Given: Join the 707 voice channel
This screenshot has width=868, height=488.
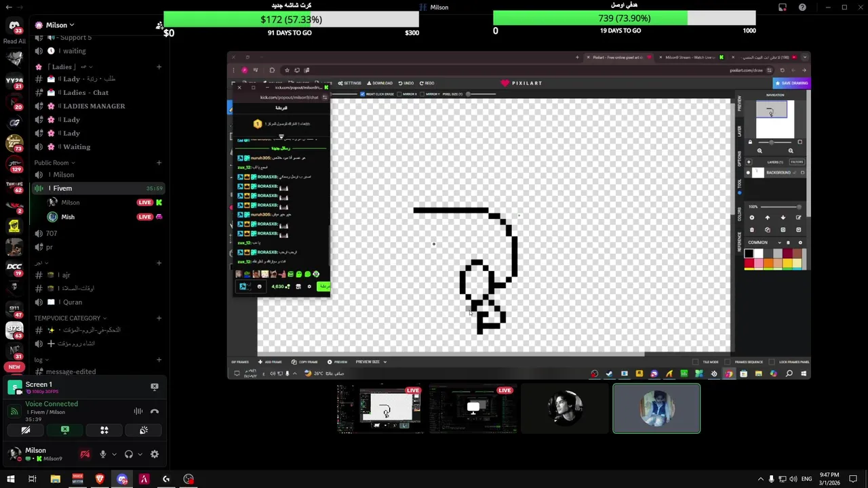Looking at the screenshot, I should pos(98,233).
